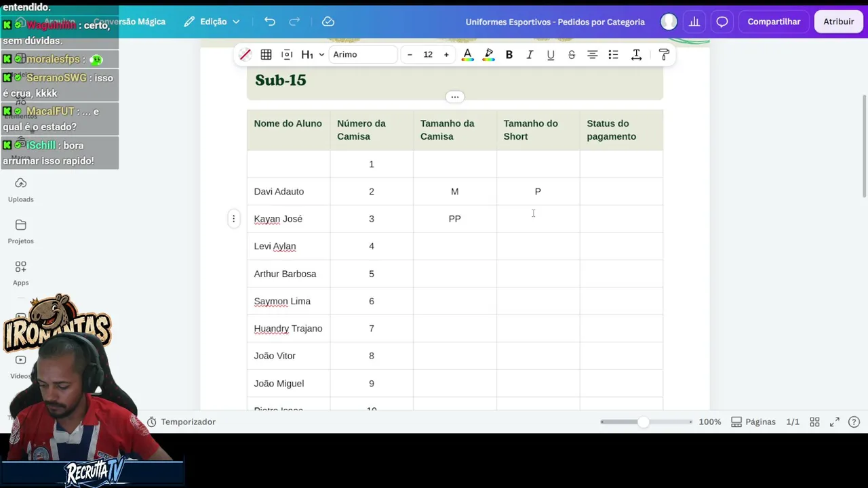Click the PP shirt size cell
The width and height of the screenshot is (868, 488).
[x=455, y=218]
